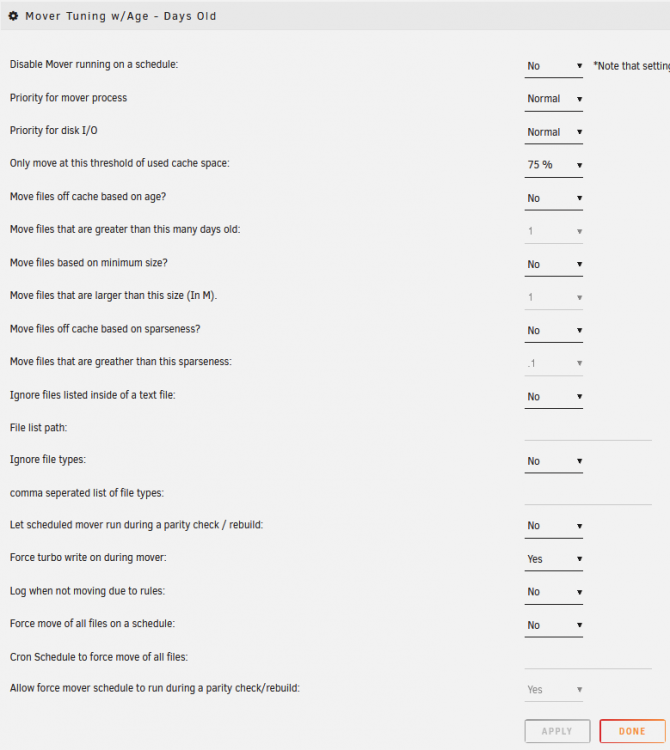Image resolution: width=670 pixels, height=750 pixels.
Task: Focus the comma separated file types field
Action: (x=588, y=495)
